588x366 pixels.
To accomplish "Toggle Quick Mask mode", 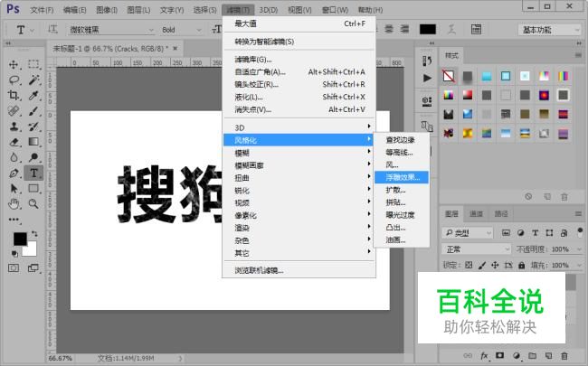I will tap(14, 268).
